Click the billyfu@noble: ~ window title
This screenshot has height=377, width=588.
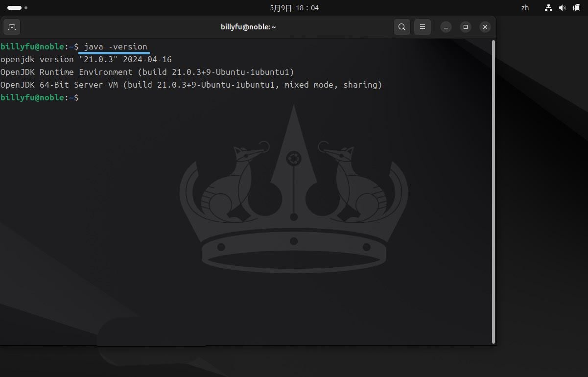pyautogui.click(x=248, y=27)
